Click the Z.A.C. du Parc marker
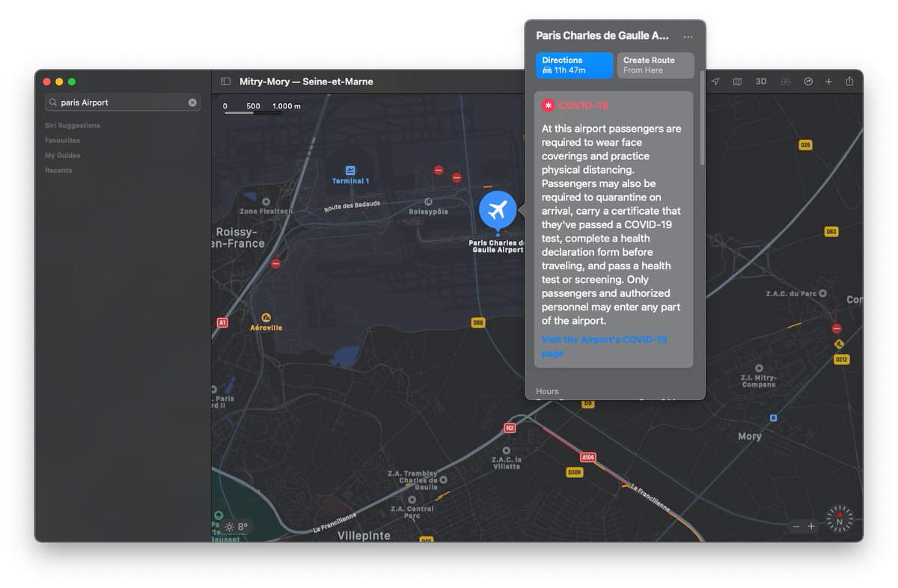 (x=822, y=294)
